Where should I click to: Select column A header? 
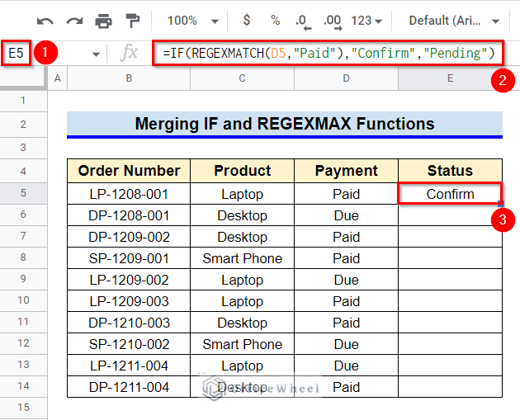tap(58, 78)
